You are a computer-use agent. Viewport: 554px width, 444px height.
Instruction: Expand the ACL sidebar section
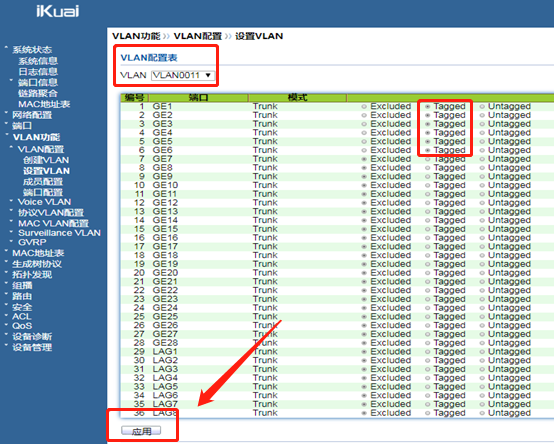click(x=22, y=316)
